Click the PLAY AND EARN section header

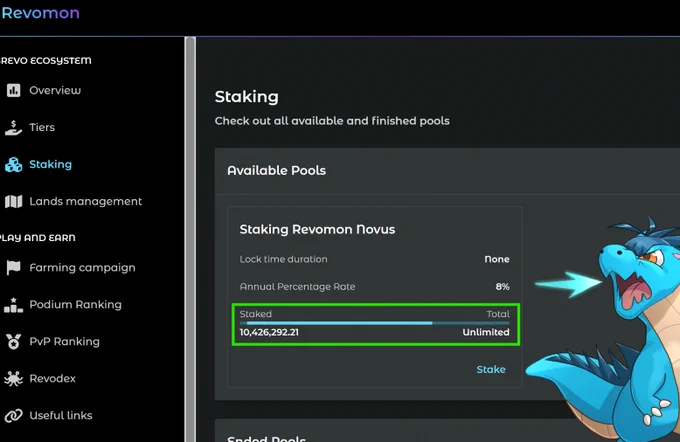(x=38, y=238)
